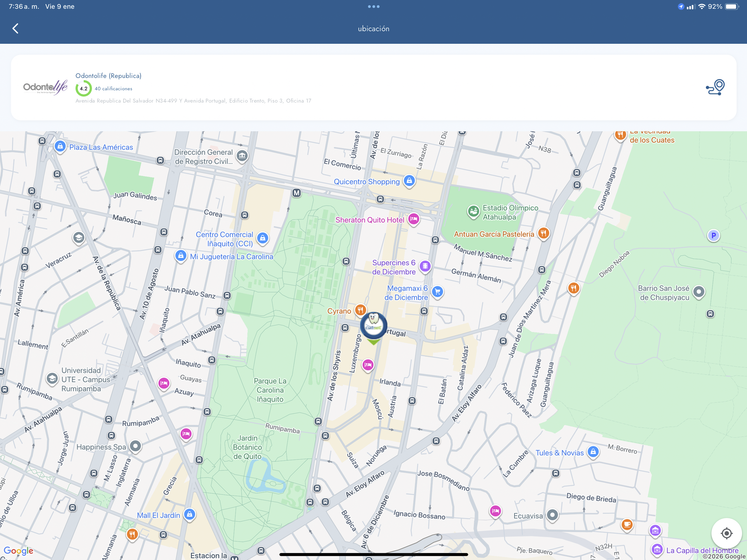Tap Antuan García Pastelería restaurant pin
The width and height of the screenshot is (747, 560).
543,233
